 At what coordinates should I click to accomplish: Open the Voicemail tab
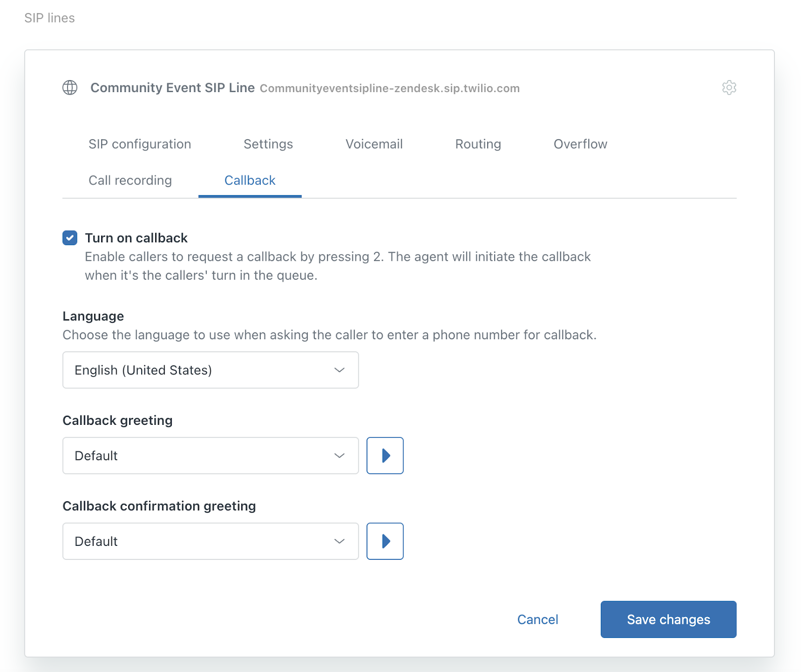(374, 144)
